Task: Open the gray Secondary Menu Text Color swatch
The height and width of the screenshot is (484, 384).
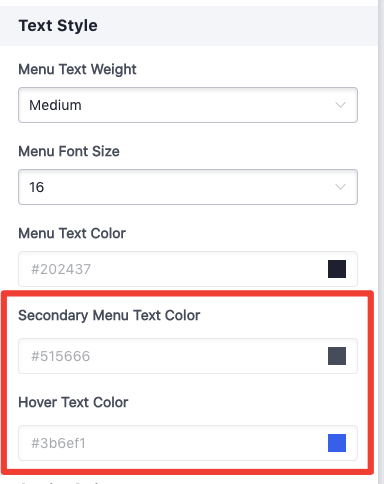Action: tap(337, 356)
